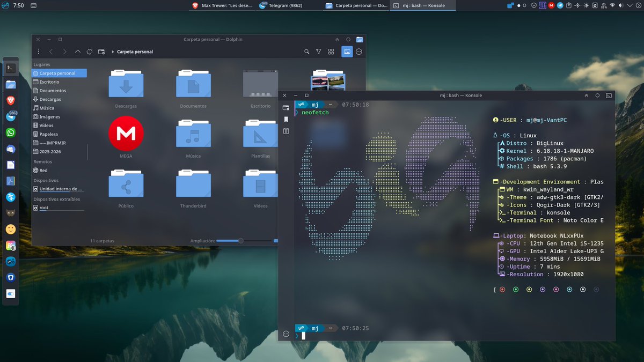
Task: Open Papelera in Places sidebar
Action: pos(59,134)
